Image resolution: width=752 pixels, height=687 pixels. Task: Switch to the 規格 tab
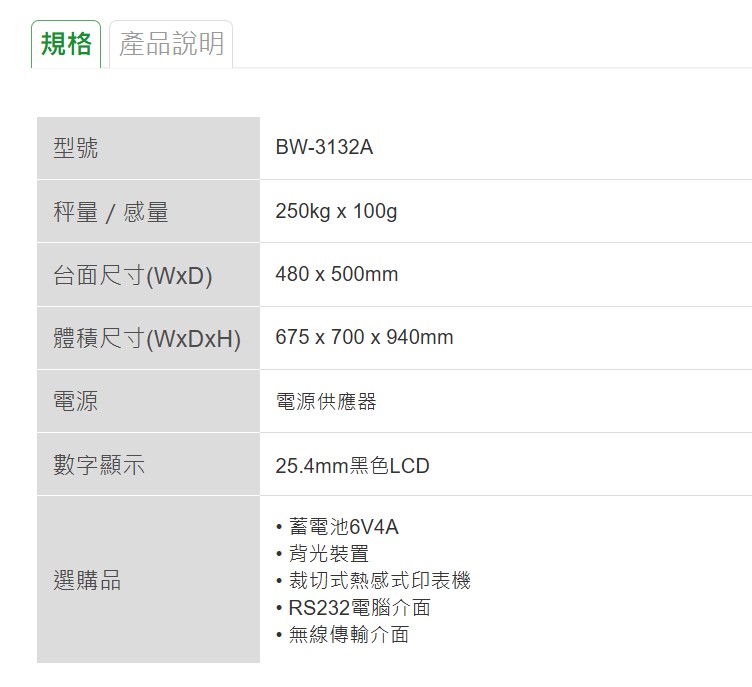coord(66,44)
